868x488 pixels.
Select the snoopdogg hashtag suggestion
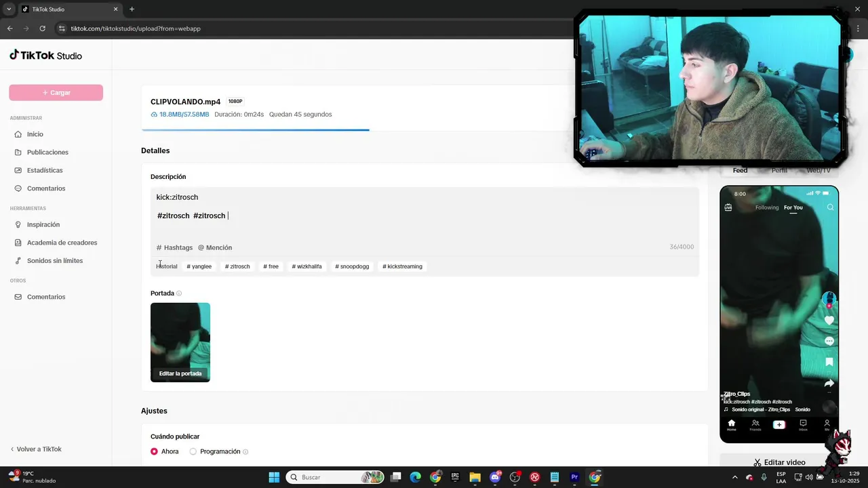[352, 266]
